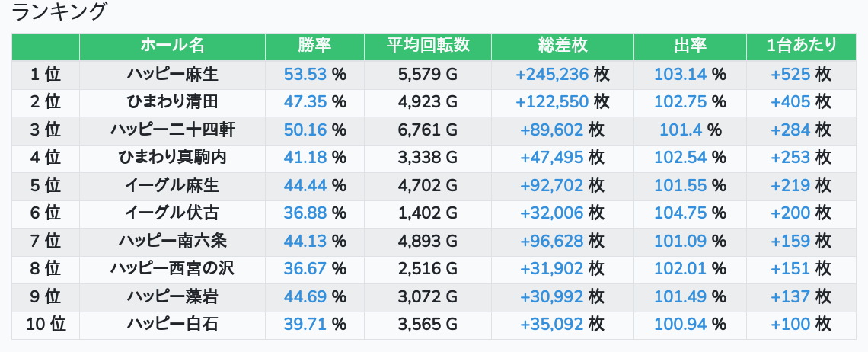Click the +245,236 total difference value
The width and height of the screenshot is (868, 352).
(x=552, y=75)
